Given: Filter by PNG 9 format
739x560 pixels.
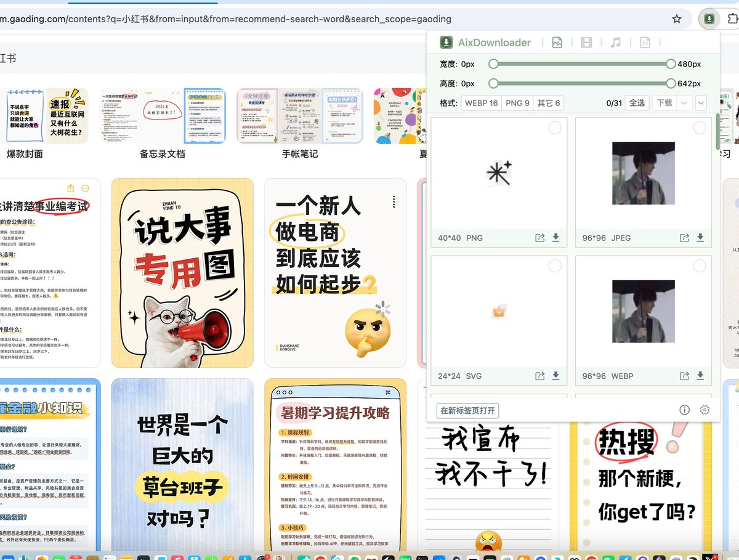Looking at the screenshot, I should [x=517, y=103].
